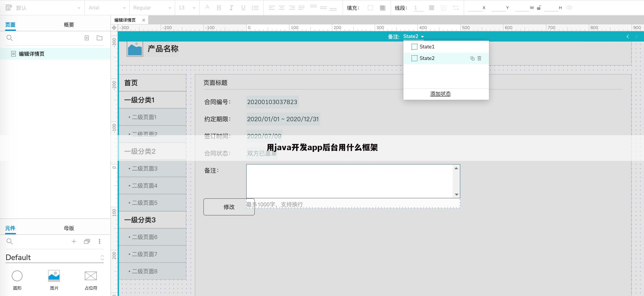
Task: Toggle bold text formatting
Action: click(x=219, y=8)
